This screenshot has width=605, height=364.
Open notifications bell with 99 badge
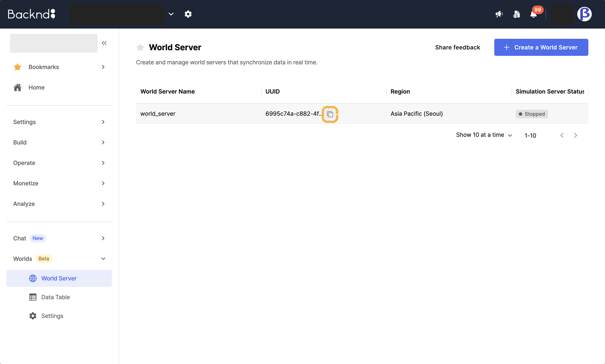pos(534,14)
